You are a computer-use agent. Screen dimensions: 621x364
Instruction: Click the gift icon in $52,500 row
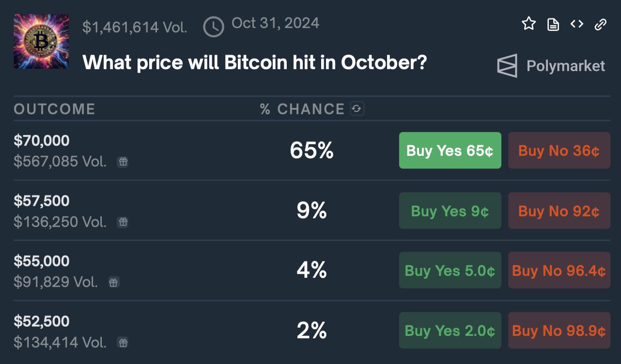tap(123, 343)
